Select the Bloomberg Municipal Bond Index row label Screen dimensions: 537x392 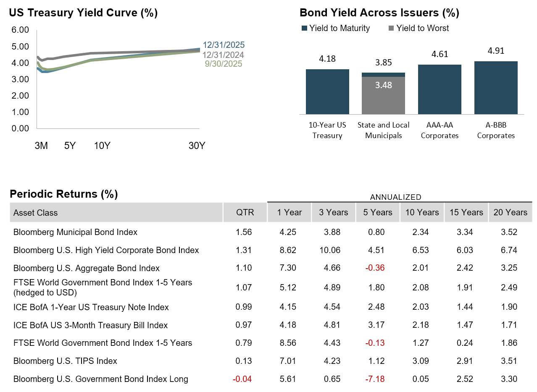[x=75, y=232]
